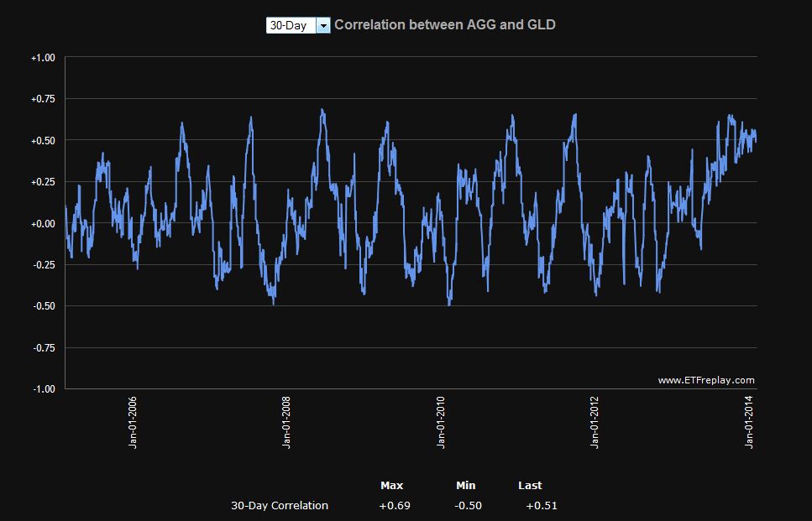Click the -1.00 y-axis label
This screenshot has height=521, width=812.
click(44, 389)
